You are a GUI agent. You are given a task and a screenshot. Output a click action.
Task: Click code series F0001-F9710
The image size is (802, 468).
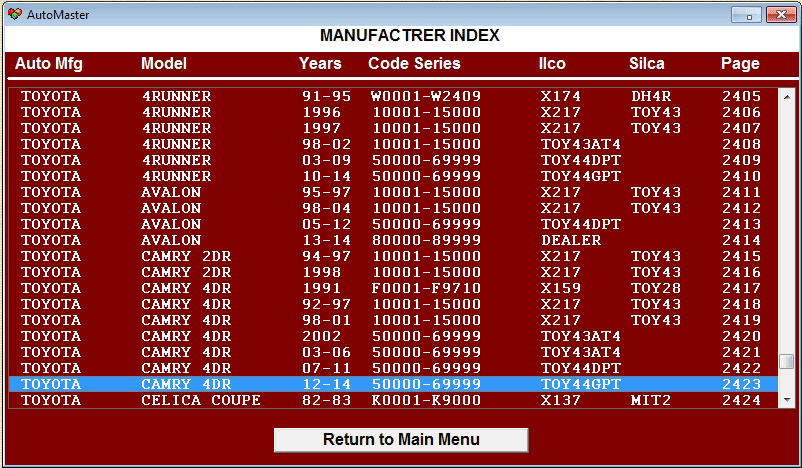pyautogui.click(x=426, y=288)
